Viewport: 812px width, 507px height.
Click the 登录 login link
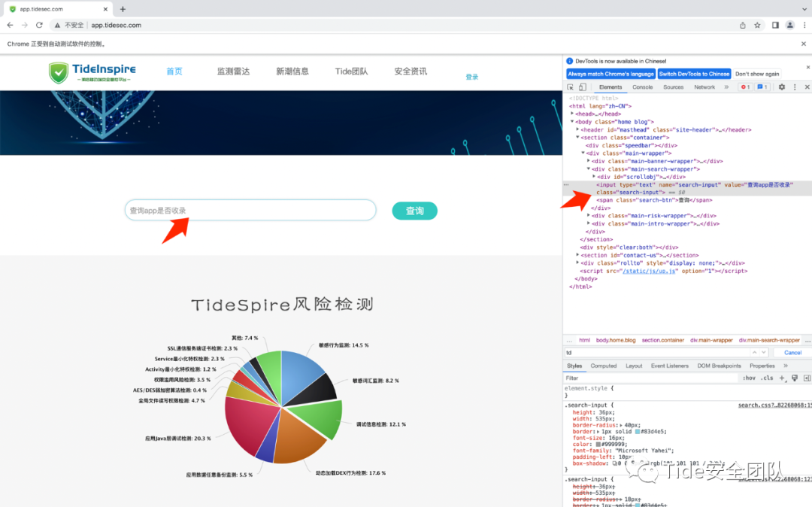(471, 77)
